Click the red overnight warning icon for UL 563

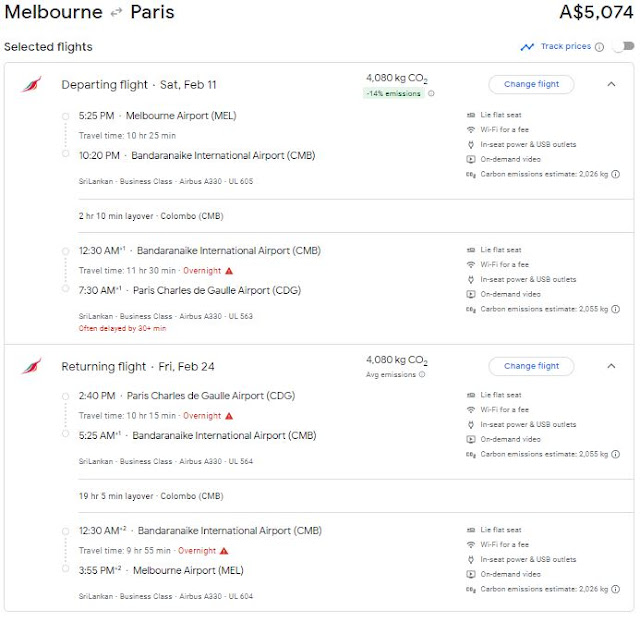tap(229, 270)
